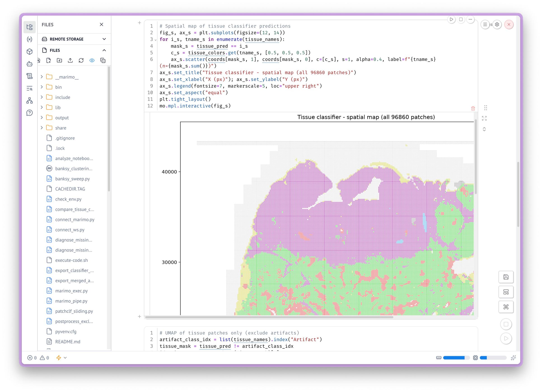Open the notebook hamburger menu
Screen dimensions: 542x392
coord(485,24)
